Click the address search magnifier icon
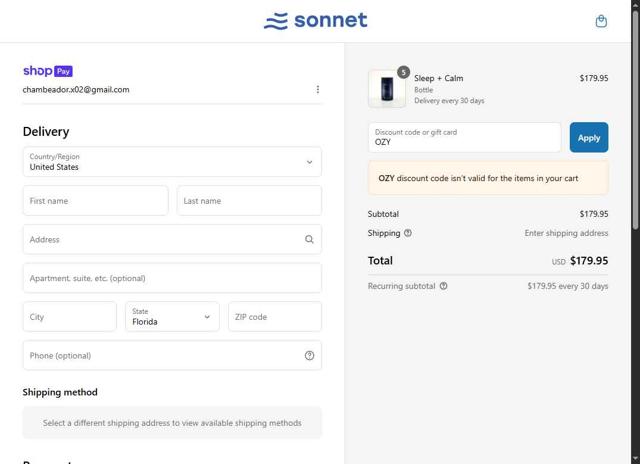 [x=309, y=240]
